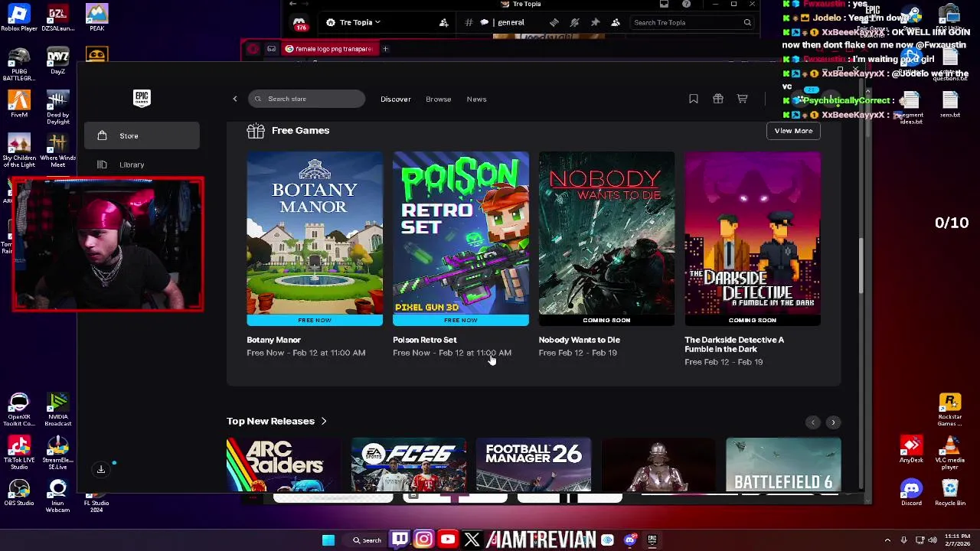Image resolution: width=980 pixels, height=551 pixels.
Task: Click the Botany Manor cover art
Action: (x=315, y=233)
